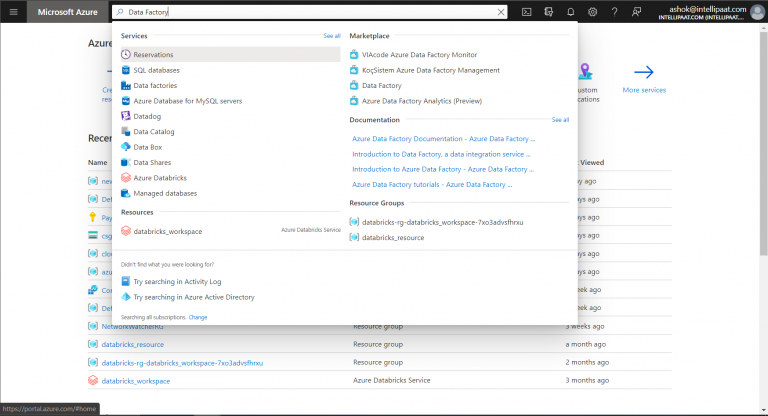Screen dimensions: 768x416
Task: Click the SQL databases icon
Action: click(x=126, y=70)
